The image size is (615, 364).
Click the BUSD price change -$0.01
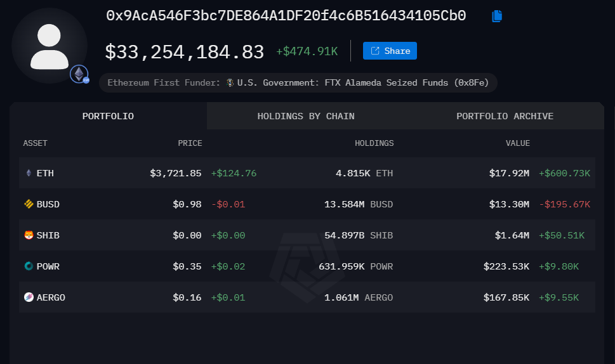228,204
